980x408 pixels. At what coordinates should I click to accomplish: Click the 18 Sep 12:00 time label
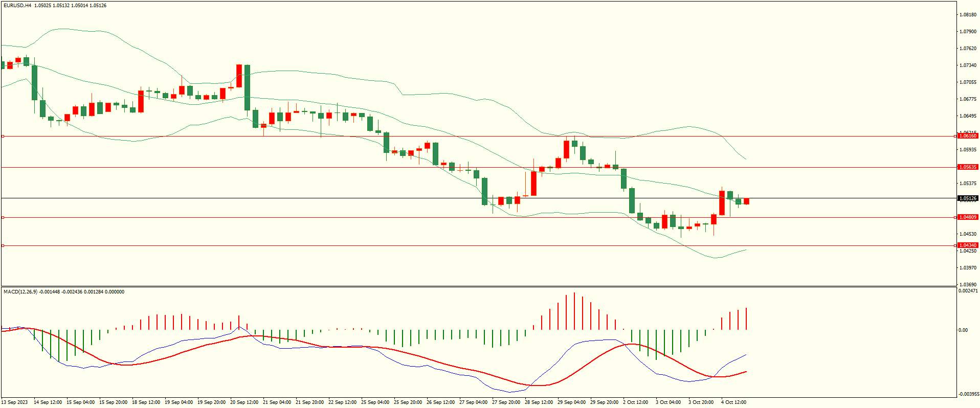pyautogui.click(x=146, y=402)
